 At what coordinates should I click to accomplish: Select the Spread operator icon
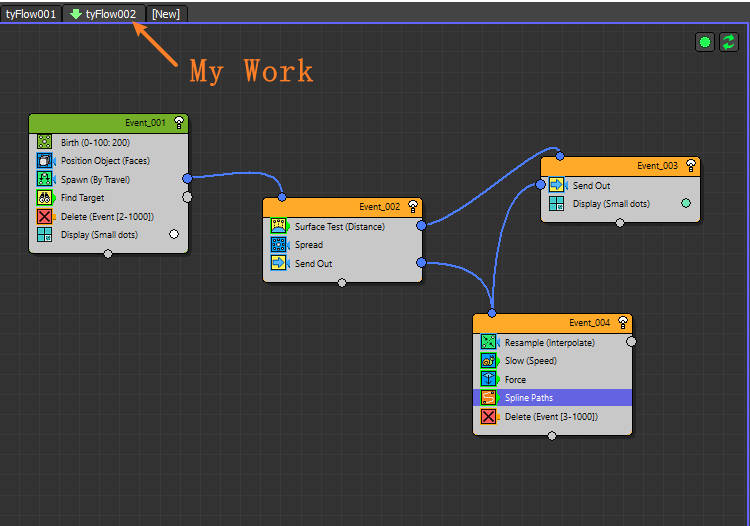tap(278, 244)
